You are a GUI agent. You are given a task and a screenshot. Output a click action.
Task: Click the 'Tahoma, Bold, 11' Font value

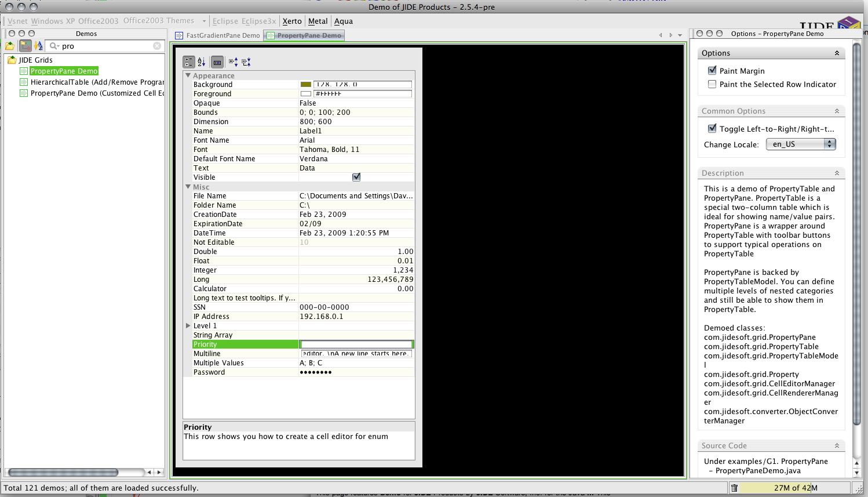coord(329,149)
